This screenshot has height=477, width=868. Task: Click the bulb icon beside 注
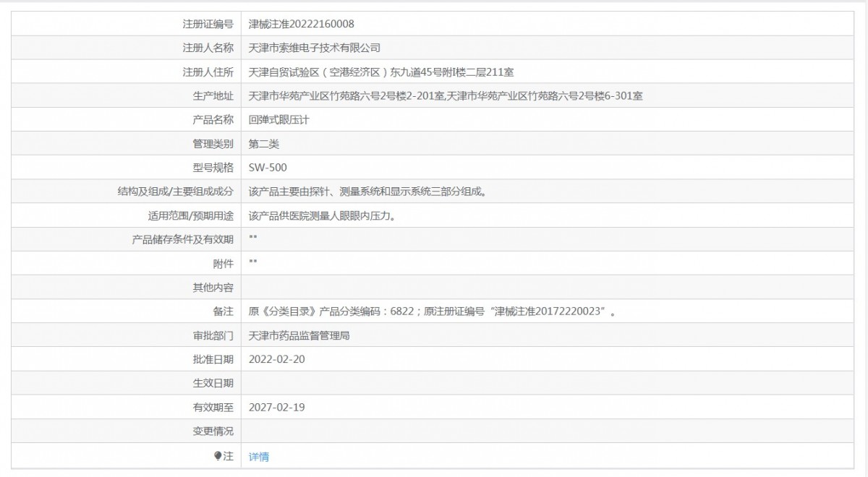[218, 456]
